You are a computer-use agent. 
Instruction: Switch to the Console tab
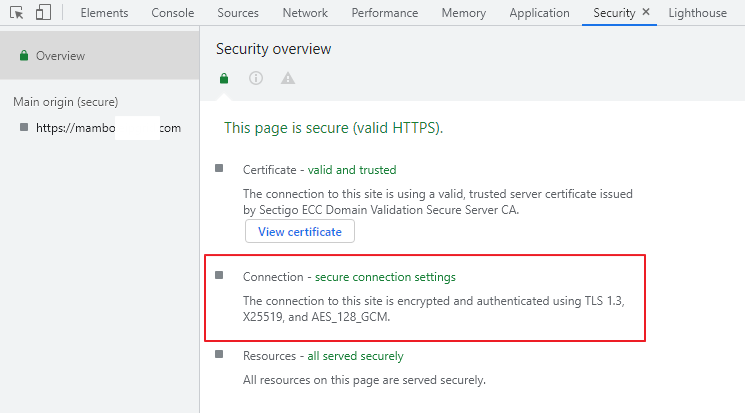[x=173, y=13]
